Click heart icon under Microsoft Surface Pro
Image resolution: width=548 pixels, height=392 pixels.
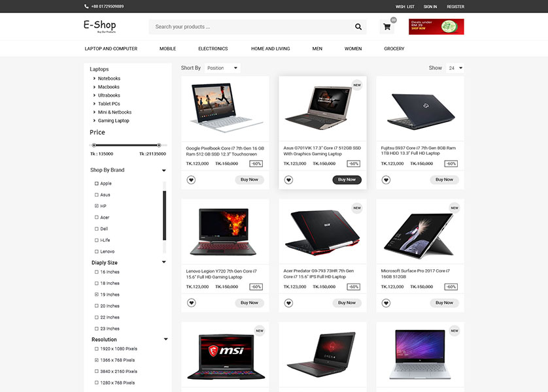point(386,303)
